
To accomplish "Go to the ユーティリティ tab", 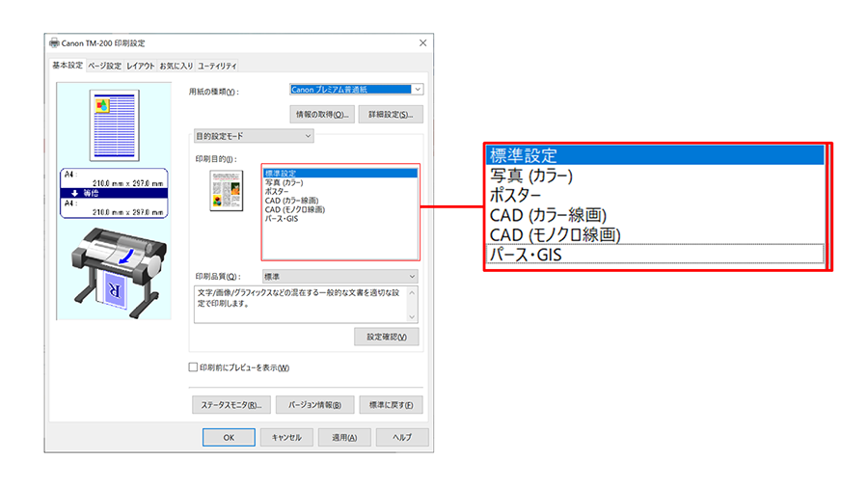I will click(x=217, y=66).
